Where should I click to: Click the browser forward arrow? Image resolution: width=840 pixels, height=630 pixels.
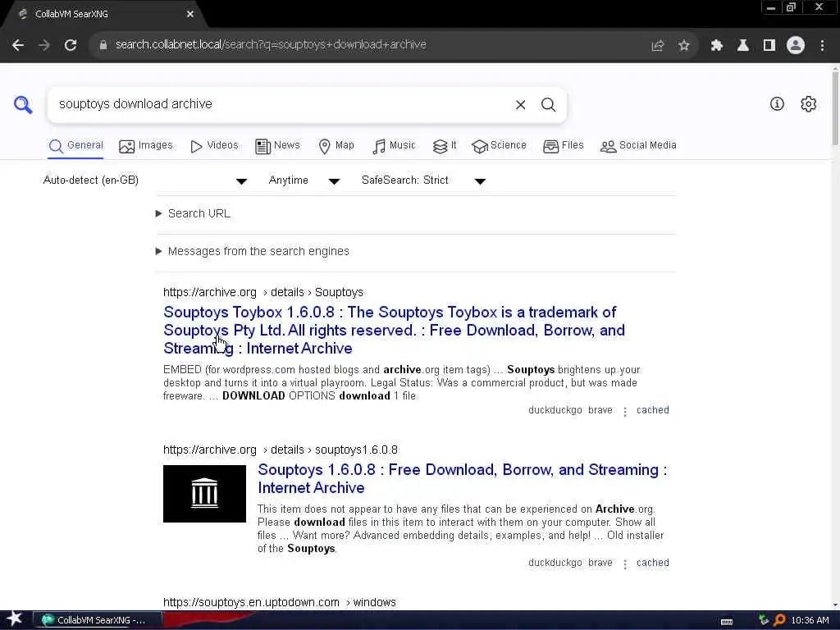(44, 45)
